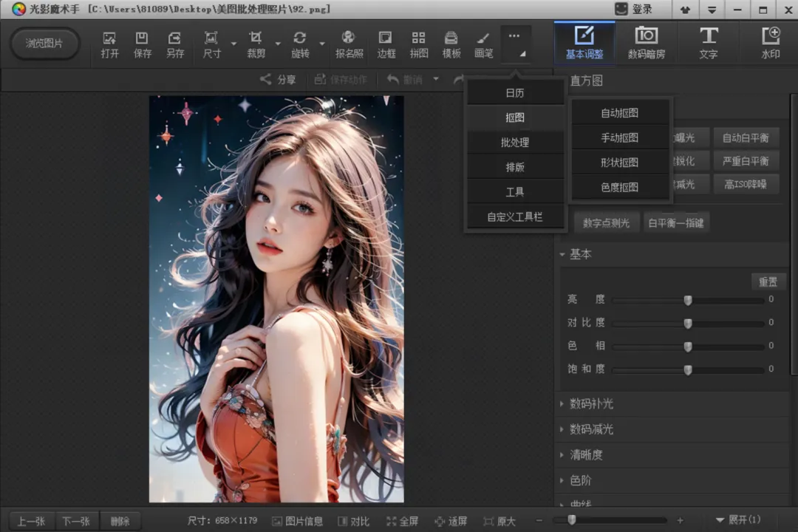Viewport: 798px width, 532px height.
Task: Open the 模板 template tool
Action: 451,44
